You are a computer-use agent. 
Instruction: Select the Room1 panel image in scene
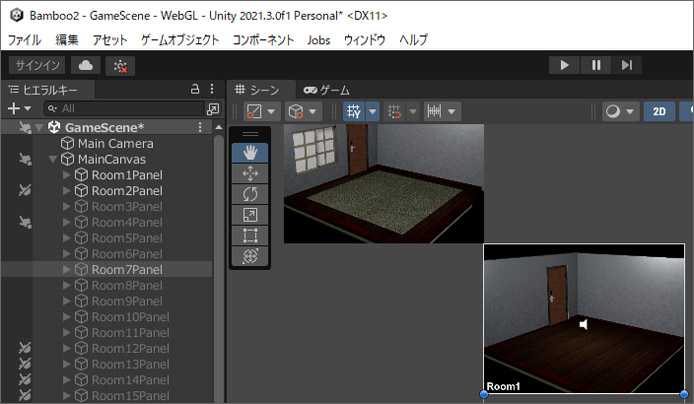pyautogui.click(x=584, y=318)
